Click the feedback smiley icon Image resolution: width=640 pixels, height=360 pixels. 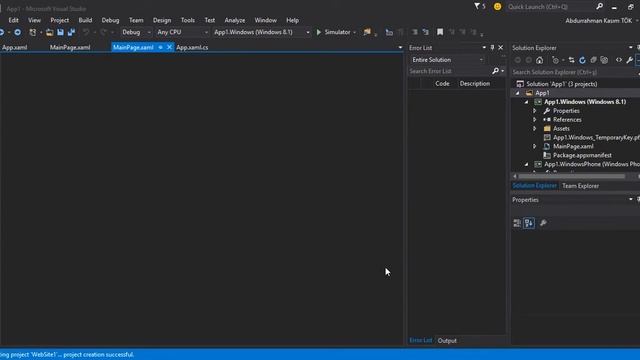click(497, 7)
